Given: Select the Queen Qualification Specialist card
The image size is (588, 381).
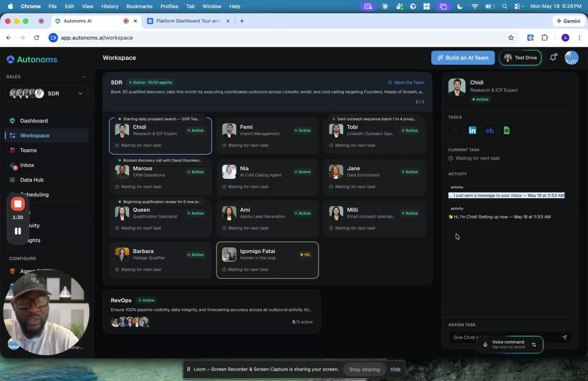Looking at the screenshot, I should pyautogui.click(x=161, y=218).
